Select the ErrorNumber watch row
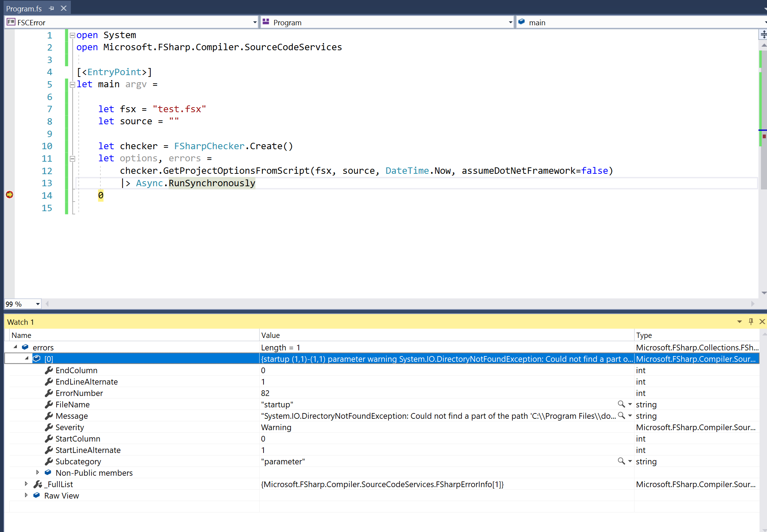The width and height of the screenshot is (767, 532). pos(384,393)
